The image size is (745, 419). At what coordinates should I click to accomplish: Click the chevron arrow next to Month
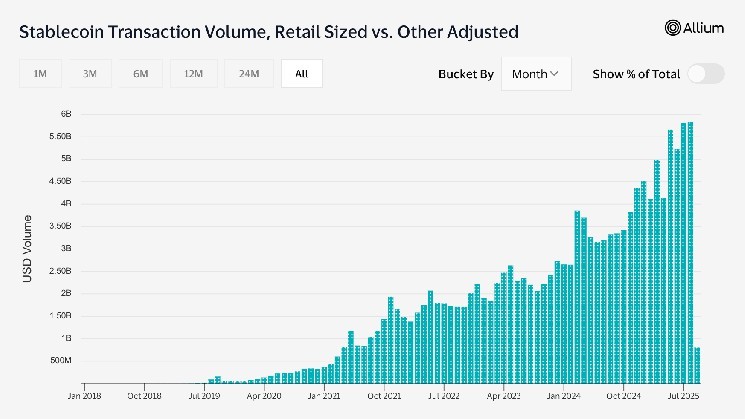point(553,74)
